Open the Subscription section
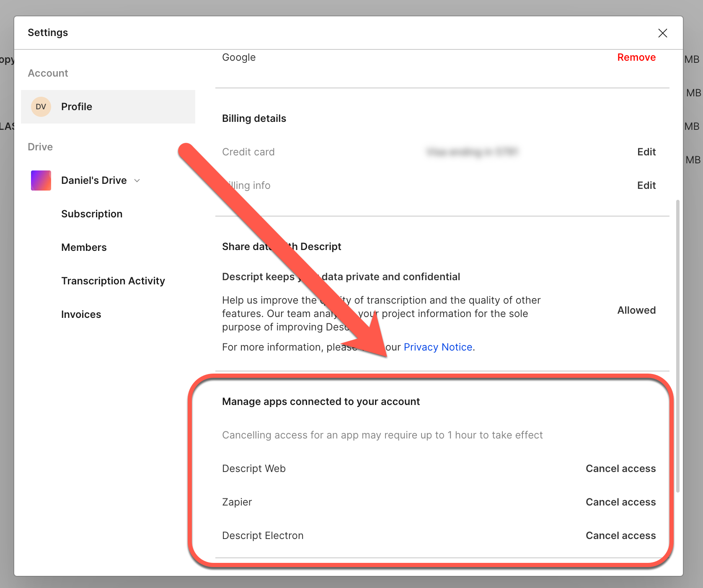This screenshot has width=703, height=588. (92, 214)
